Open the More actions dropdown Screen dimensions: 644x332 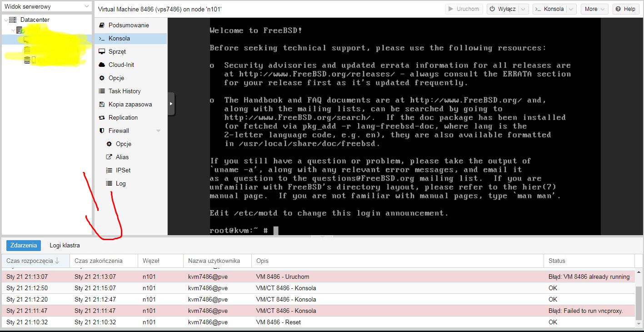(594, 9)
